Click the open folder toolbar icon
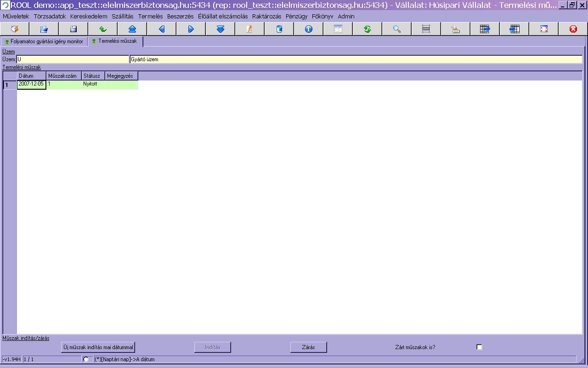The height and width of the screenshot is (368, 588). click(44, 29)
